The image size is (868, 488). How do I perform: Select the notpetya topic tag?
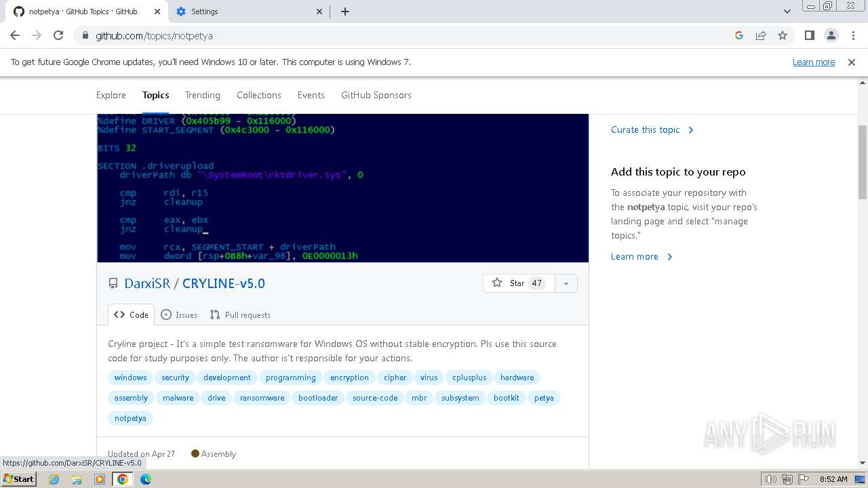point(130,418)
